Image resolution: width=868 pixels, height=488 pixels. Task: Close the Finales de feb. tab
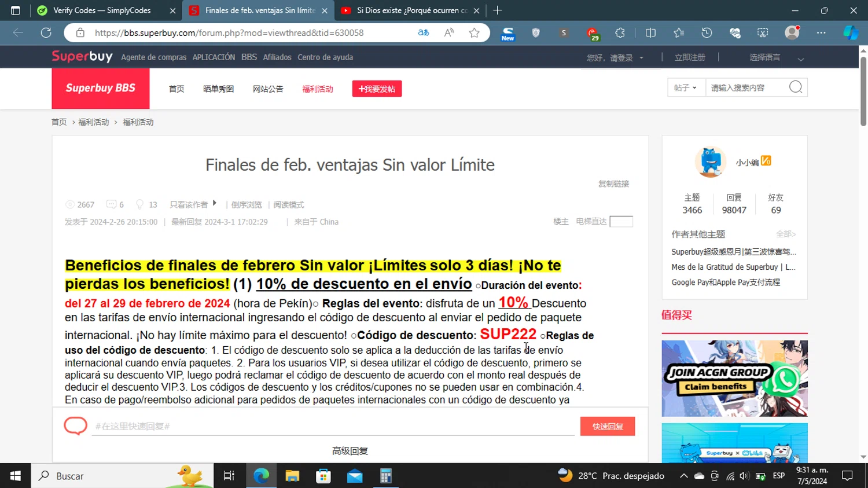click(325, 10)
